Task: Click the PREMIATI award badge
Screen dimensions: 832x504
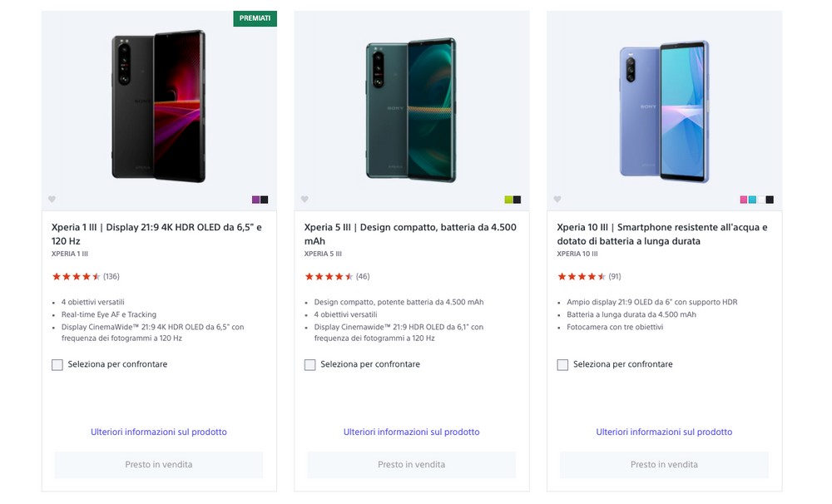Action: click(255, 18)
